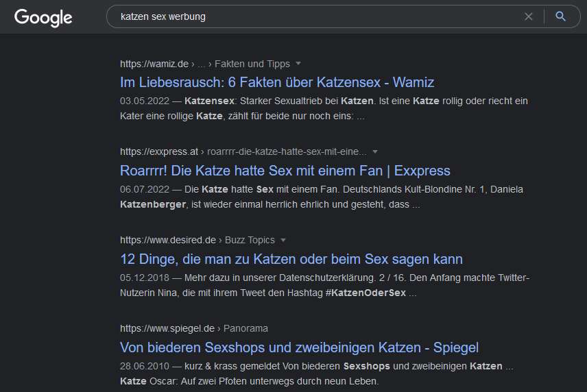Focus the search input field

(x=309, y=16)
